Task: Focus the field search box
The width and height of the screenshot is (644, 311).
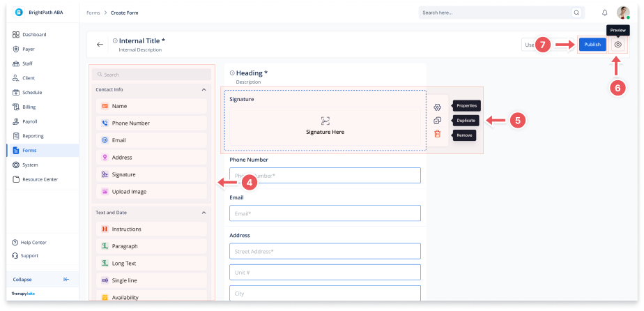Action: tap(151, 75)
